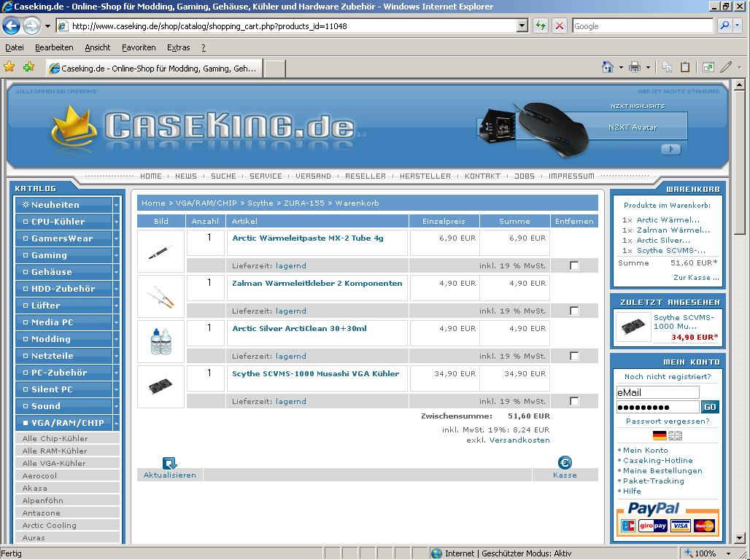Open the address bar URL dropdown arrow

pyautogui.click(x=522, y=26)
